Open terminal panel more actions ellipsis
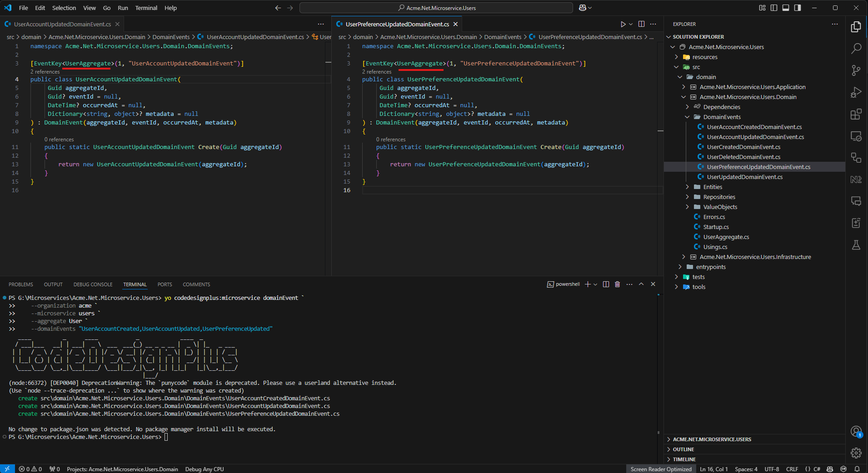 629,284
